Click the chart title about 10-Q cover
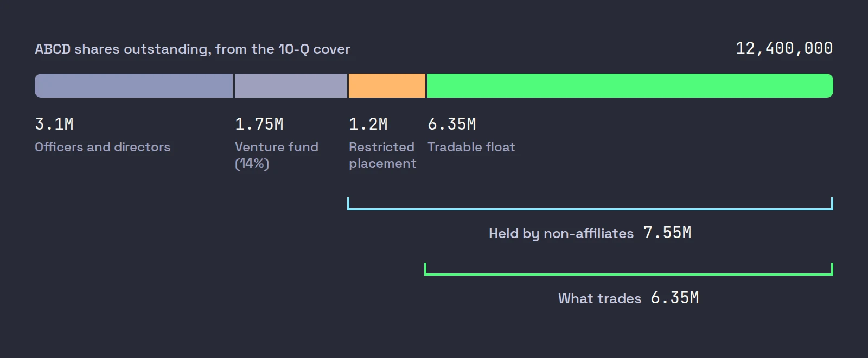 coord(193,49)
